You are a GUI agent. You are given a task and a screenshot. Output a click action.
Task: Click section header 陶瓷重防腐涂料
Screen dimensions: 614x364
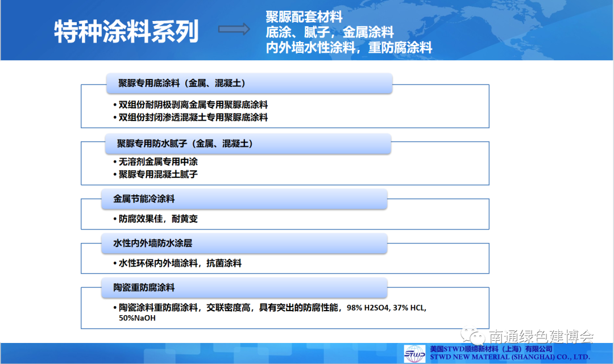[244, 288]
